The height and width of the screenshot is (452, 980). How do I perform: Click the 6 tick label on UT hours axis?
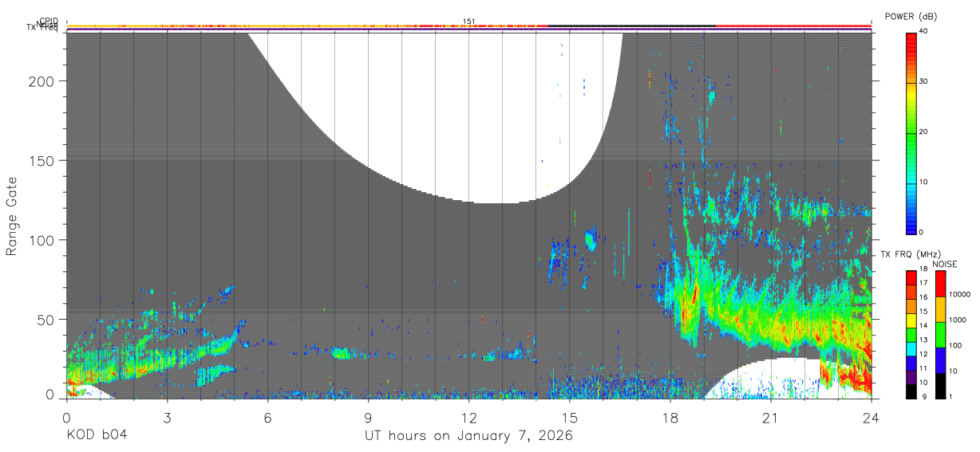tap(267, 417)
